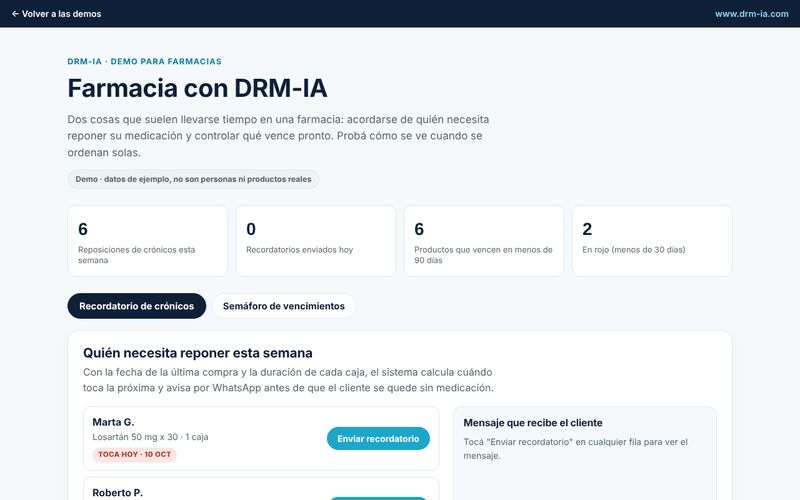Click the Marta G. name
Screen dimensions: 800x500
[113, 422]
